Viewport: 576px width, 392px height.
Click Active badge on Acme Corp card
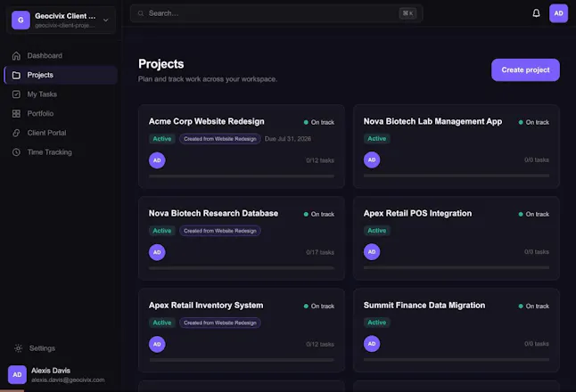162,139
